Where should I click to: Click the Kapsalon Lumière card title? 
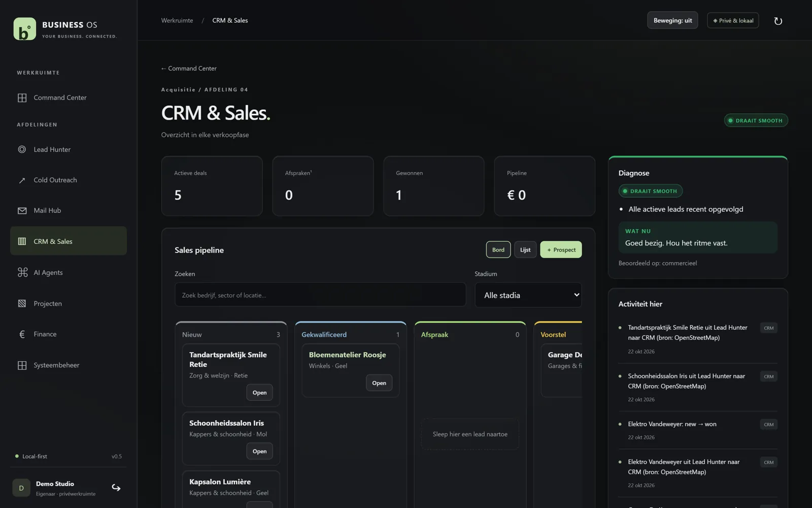click(220, 482)
